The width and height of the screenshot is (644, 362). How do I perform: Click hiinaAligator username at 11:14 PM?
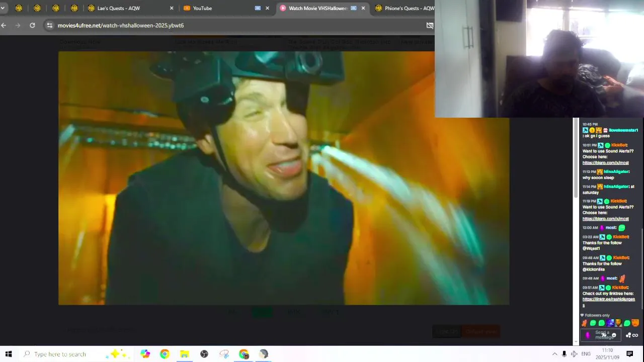pos(616,187)
